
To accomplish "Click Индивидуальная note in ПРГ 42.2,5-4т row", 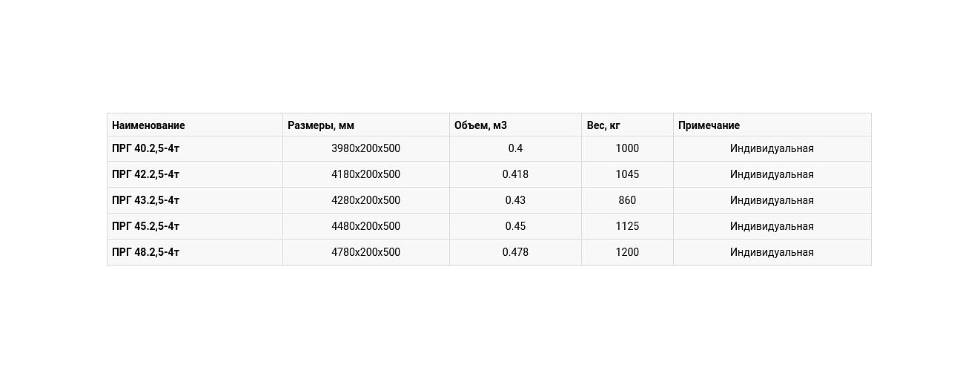I will coord(772,174).
